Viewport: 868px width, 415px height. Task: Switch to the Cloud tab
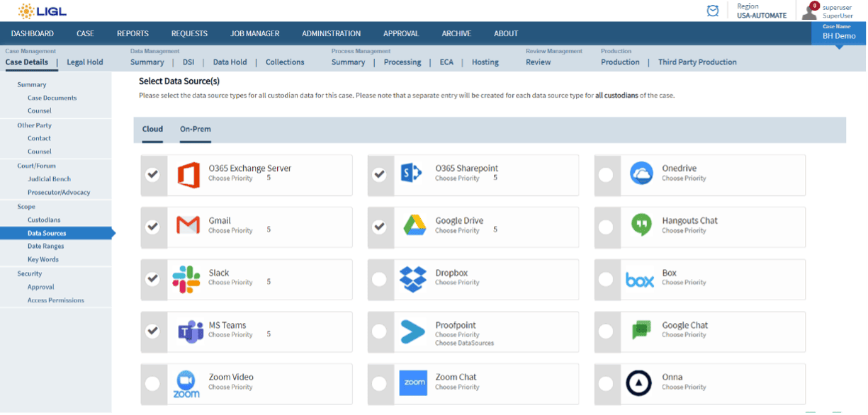tap(152, 129)
